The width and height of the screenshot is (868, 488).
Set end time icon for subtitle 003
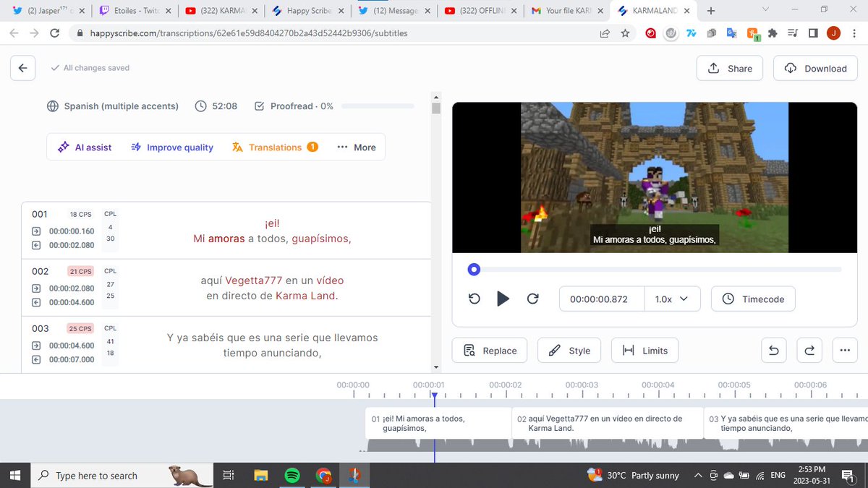[37, 359]
